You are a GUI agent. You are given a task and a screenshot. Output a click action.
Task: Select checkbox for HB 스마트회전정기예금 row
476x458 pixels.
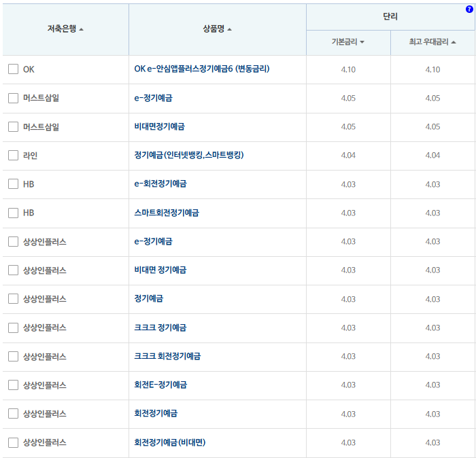(x=13, y=213)
